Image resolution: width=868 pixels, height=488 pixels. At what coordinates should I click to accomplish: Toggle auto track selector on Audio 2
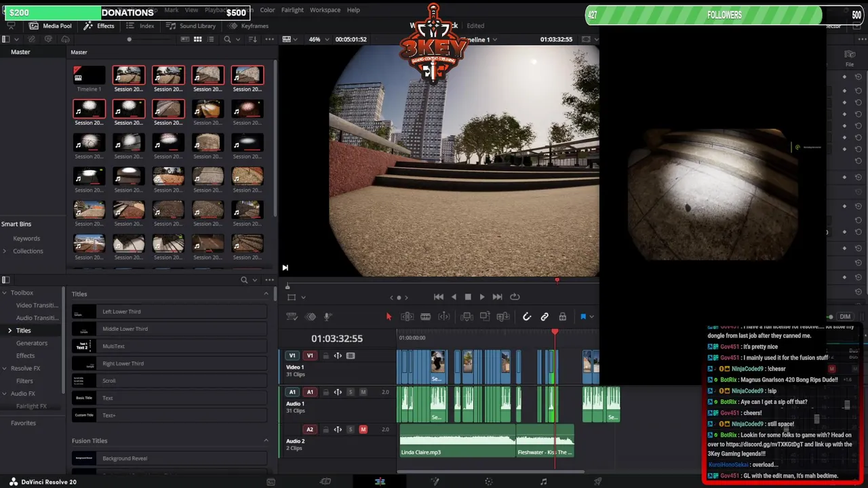338,429
